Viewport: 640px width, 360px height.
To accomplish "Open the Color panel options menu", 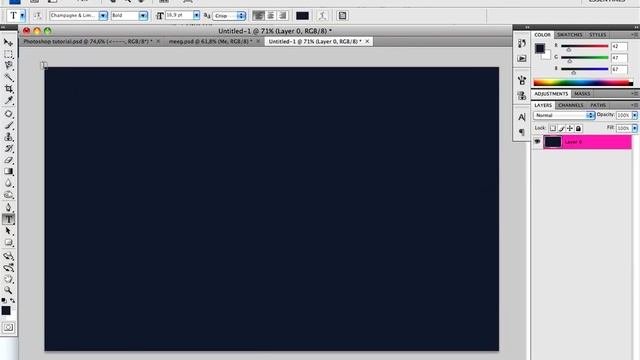I will pyautogui.click(x=635, y=35).
